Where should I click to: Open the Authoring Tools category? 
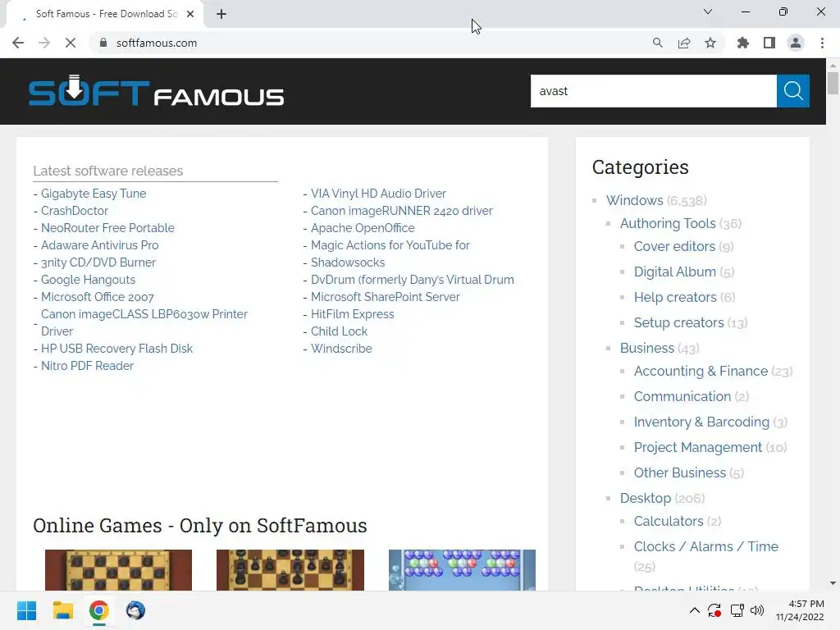pyautogui.click(x=668, y=223)
